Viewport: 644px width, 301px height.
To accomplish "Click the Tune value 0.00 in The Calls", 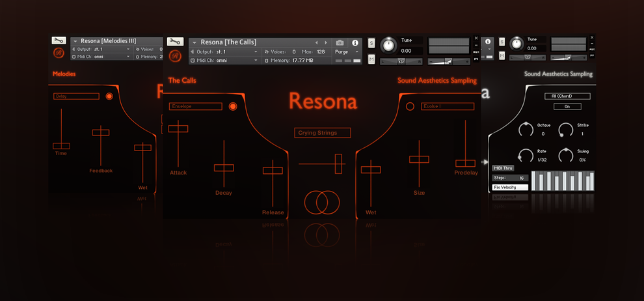I will point(406,51).
